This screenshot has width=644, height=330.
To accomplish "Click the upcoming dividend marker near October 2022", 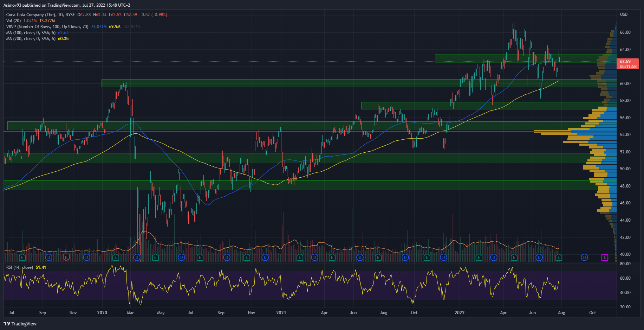I will [x=584, y=258].
